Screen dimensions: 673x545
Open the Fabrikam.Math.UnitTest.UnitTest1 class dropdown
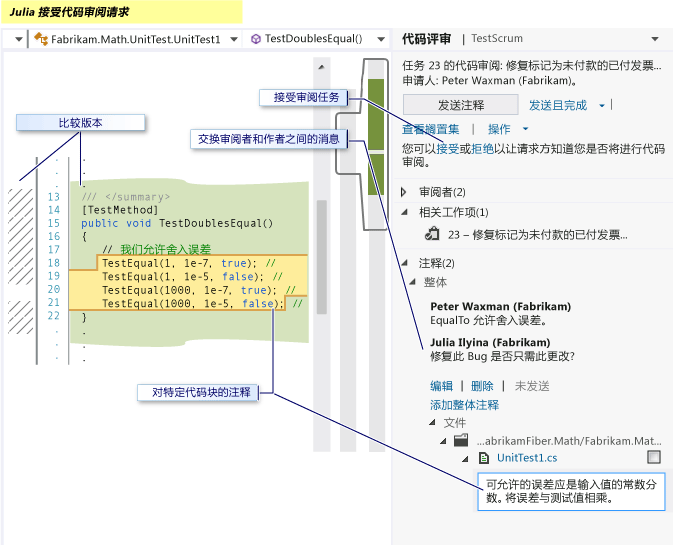coord(234,39)
